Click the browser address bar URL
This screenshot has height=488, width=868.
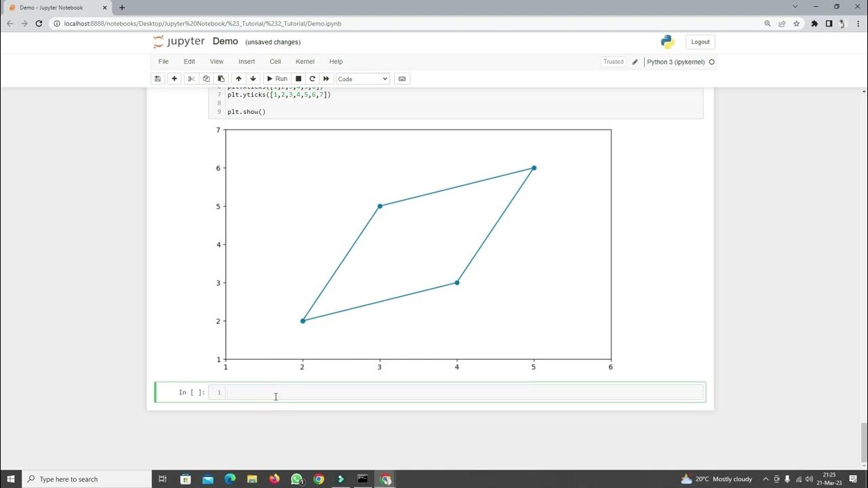tap(203, 23)
